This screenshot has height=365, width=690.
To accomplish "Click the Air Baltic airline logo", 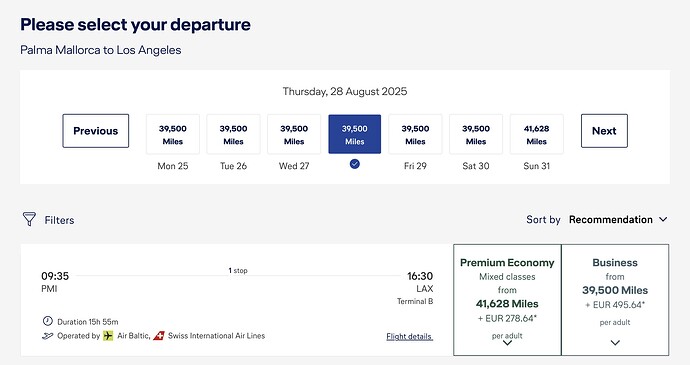I will point(108,336).
